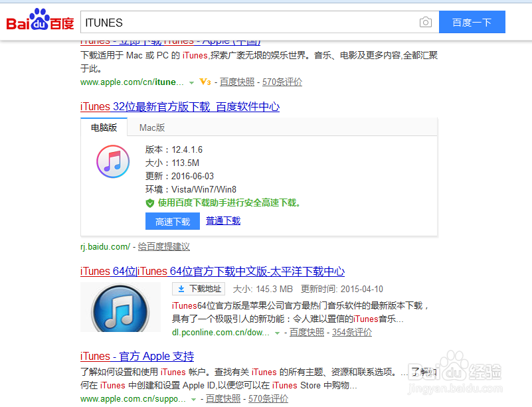Click the green security shield icon
Screen dimensions: 532x407
150,203
